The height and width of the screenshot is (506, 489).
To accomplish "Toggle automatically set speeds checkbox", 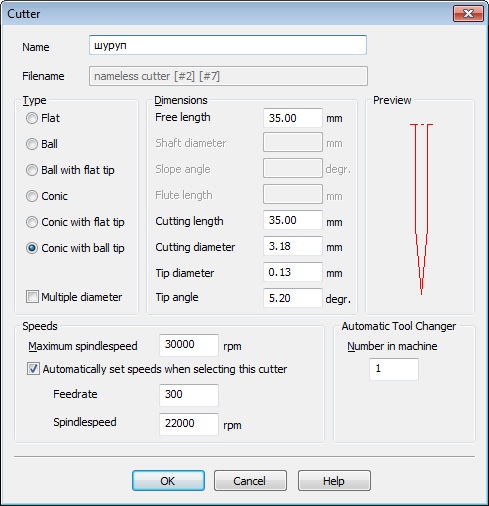I will point(33,369).
